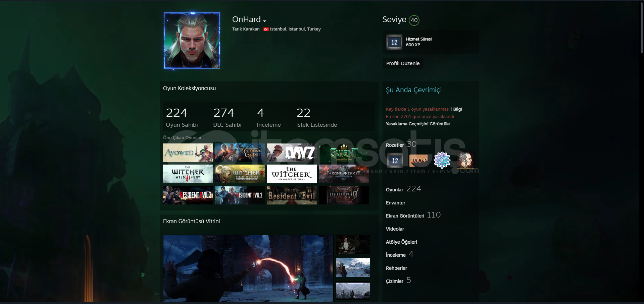Viewport: 644px width, 304px height.
Task: Click the page vertical scrollbar
Action: pos(642,27)
